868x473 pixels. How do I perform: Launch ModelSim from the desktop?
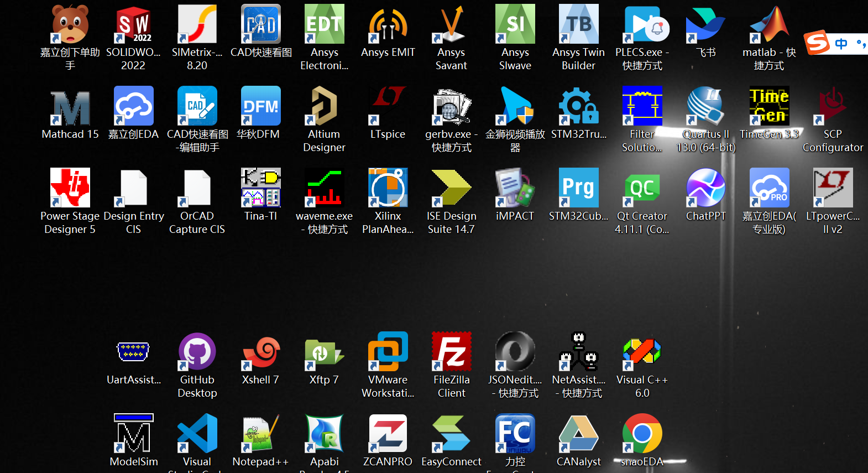133,434
